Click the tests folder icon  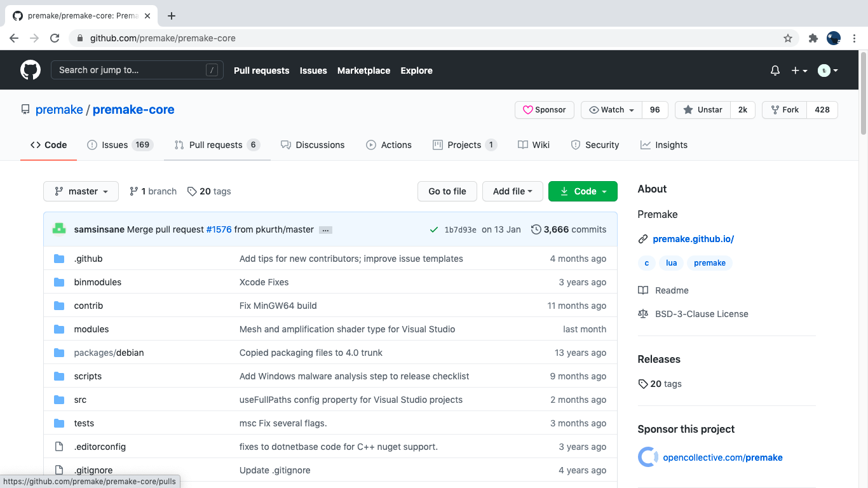(x=59, y=423)
